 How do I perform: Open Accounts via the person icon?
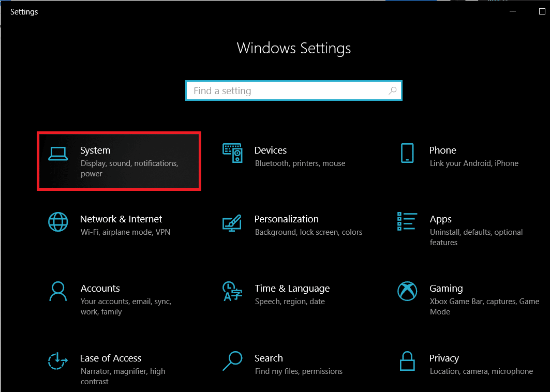(58, 292)
